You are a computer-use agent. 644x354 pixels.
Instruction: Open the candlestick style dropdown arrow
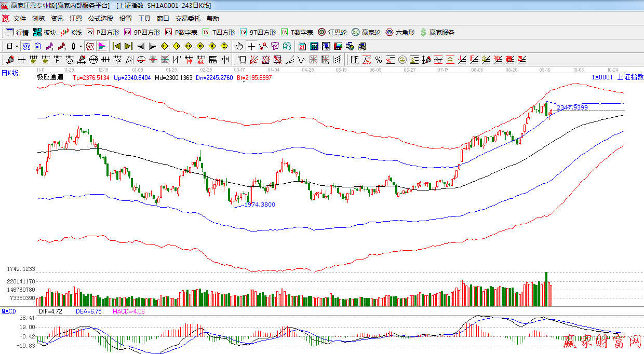(x=81, y=46)
